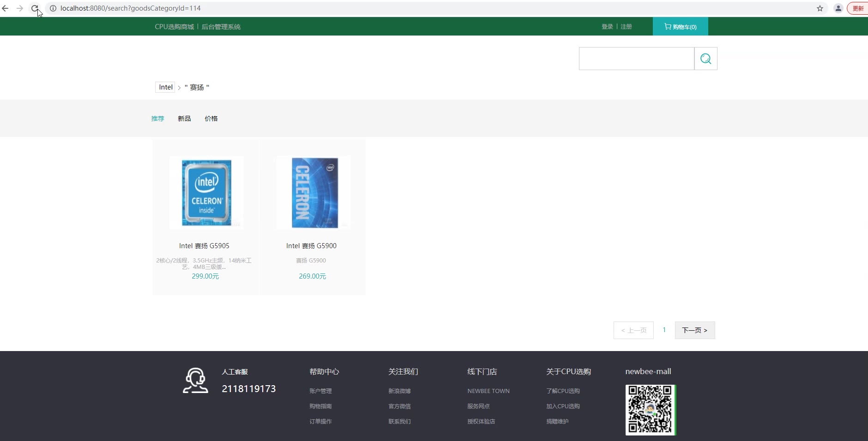This screenshot has width=868, height=441.
Task: Click the Intel 赛扬 G5900 title
Action: click(x=311, y=246)
